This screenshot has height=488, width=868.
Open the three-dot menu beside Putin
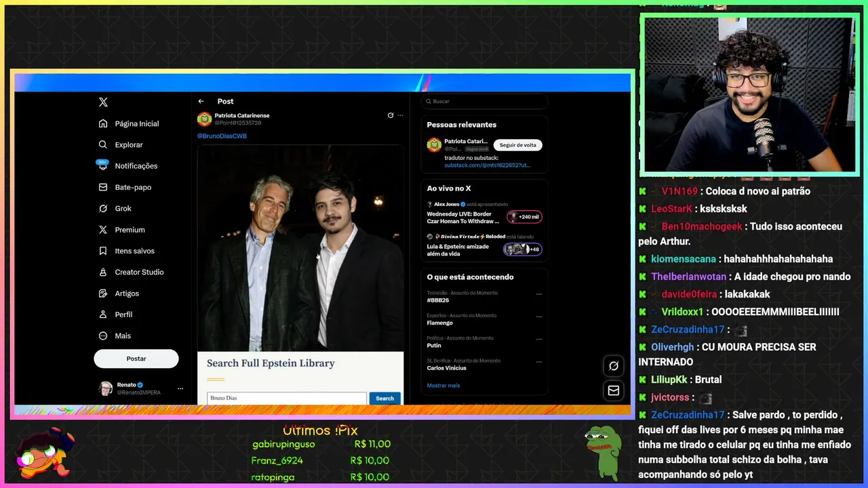[539, 340]
